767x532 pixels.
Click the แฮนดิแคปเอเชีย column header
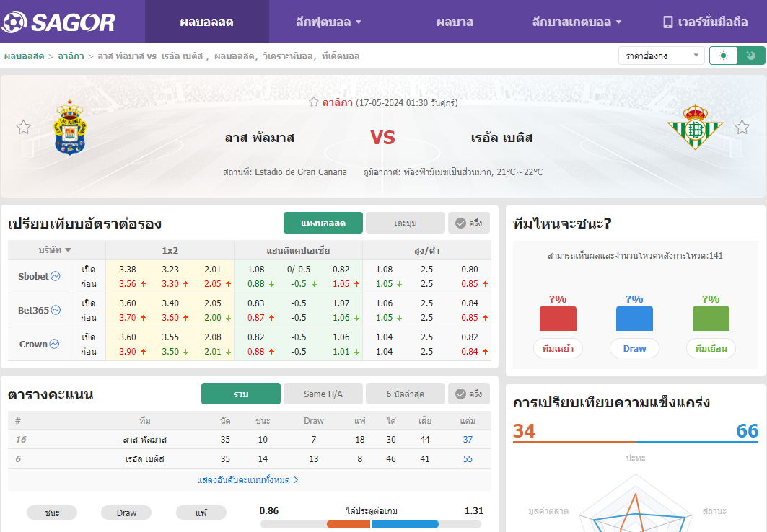(299, 250)
